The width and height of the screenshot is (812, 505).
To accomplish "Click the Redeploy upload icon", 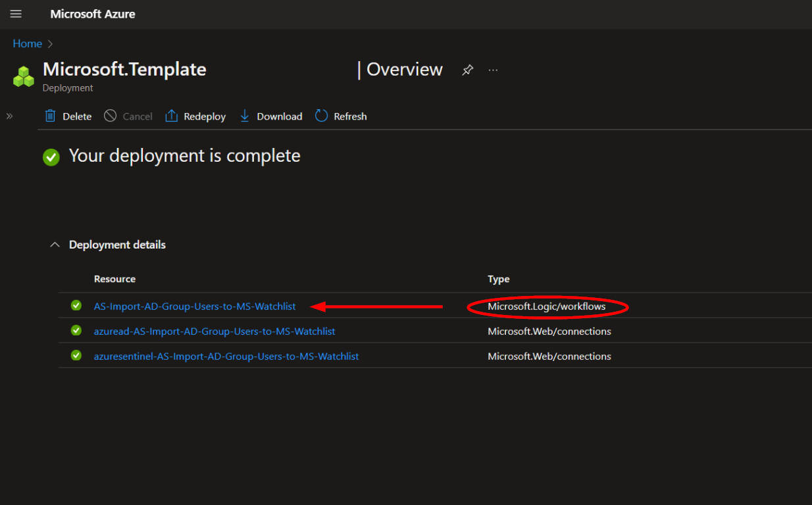I will 172,116.
